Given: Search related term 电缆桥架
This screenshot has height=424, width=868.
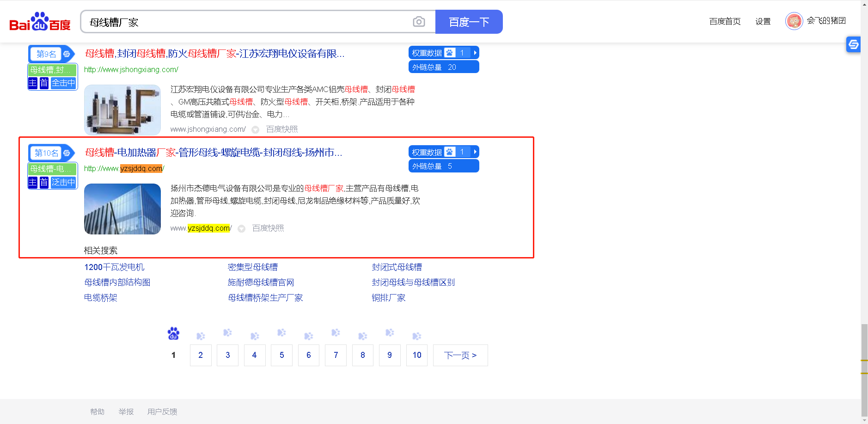Looking at the screenshot, I should click(x=101, y=298).
